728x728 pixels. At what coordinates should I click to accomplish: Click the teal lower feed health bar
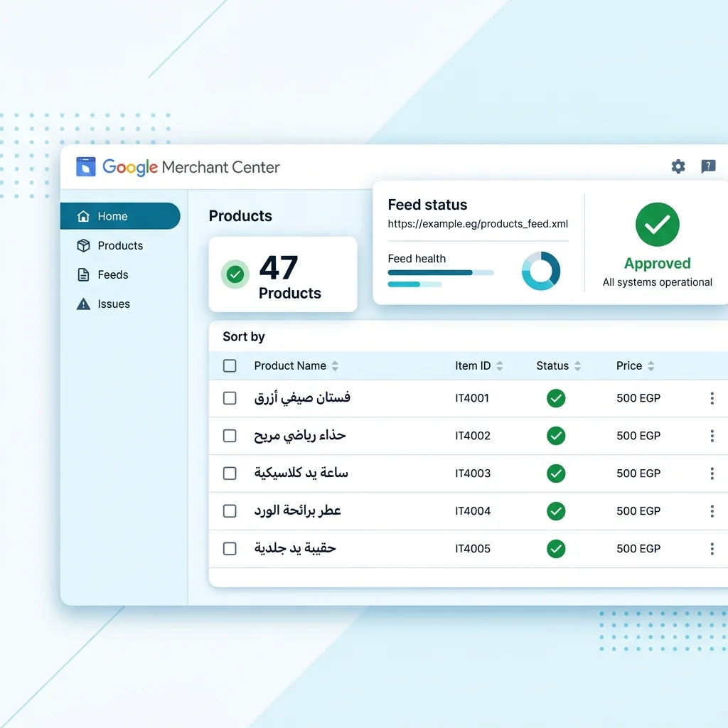[x=404, y=284]
